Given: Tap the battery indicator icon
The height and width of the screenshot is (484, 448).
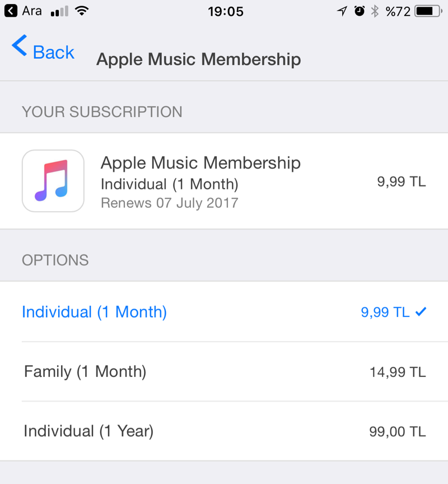Looking at the screenshot, I should (x=428, y=11).
